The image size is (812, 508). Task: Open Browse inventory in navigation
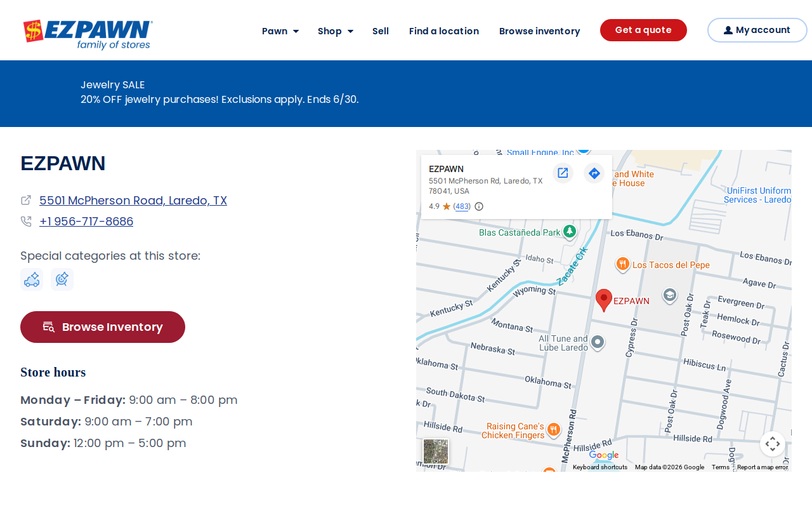[540, 31]
